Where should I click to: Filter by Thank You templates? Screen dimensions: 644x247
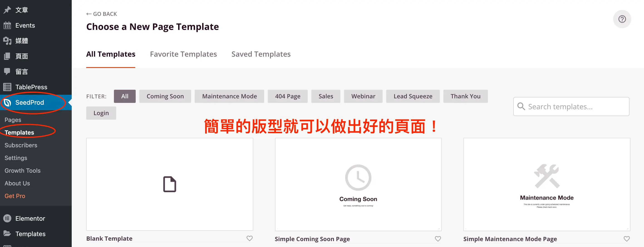[x=465, y=96]
